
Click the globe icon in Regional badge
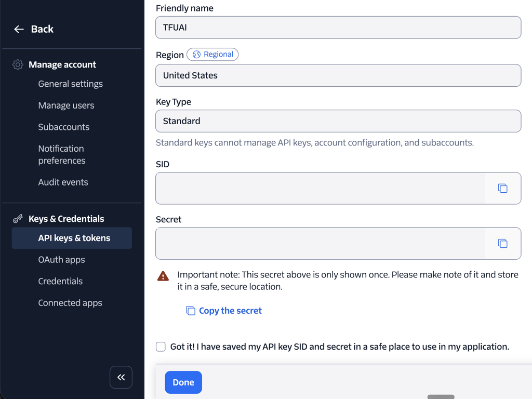[x=196, y=54]
